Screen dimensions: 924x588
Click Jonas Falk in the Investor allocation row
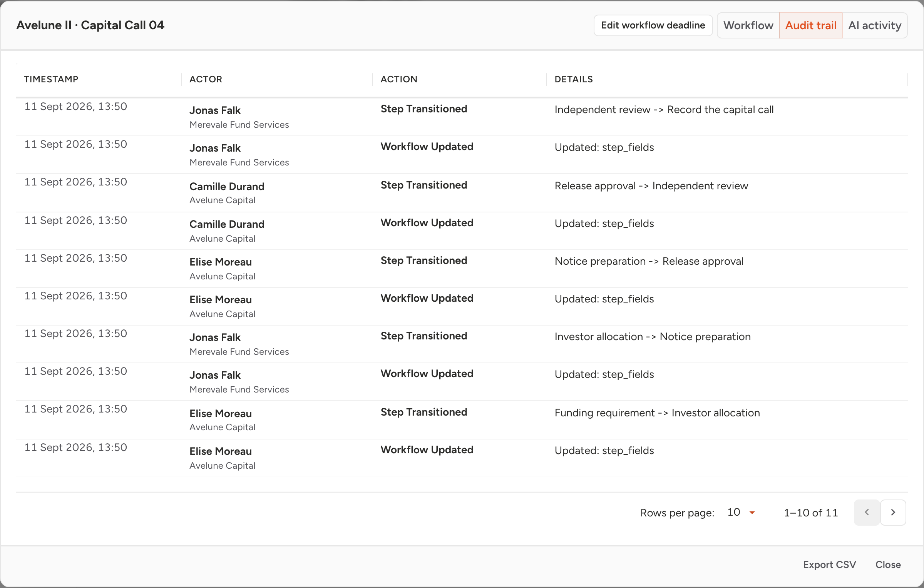(x=215, y=337)
